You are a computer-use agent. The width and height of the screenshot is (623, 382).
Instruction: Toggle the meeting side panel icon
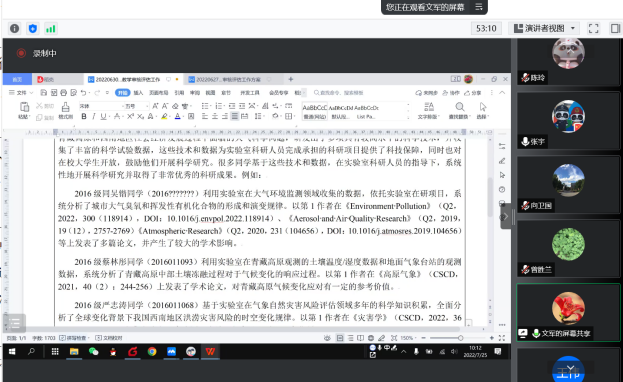(615, 28)
